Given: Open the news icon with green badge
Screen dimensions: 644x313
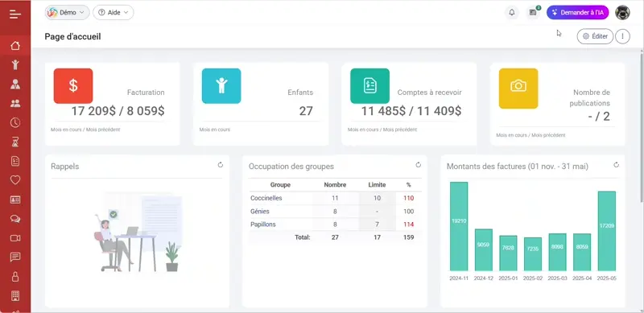Looking at the screenshot, I should 533,12.
